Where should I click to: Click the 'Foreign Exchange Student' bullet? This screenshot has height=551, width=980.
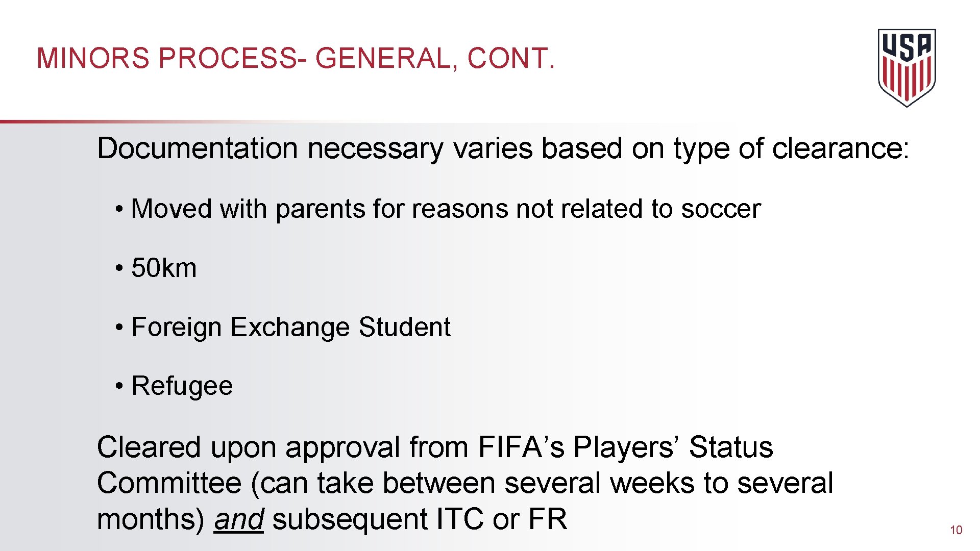(290, 327)
